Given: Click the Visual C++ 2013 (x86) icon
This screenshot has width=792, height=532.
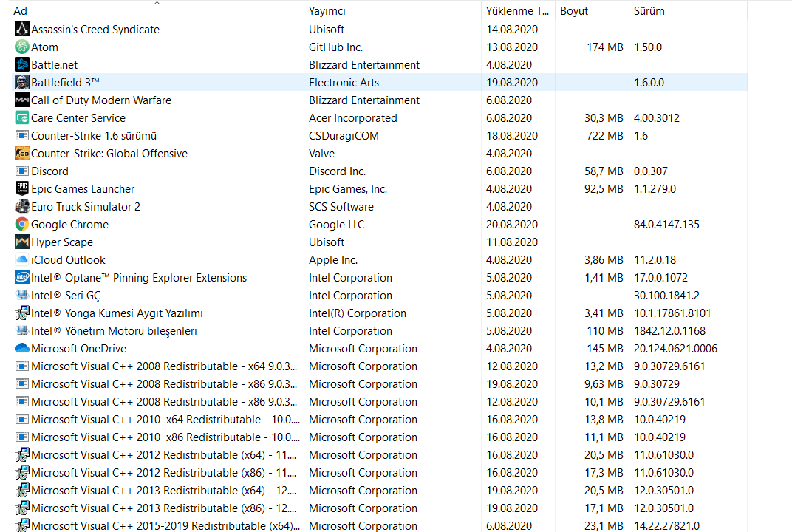Looking at the screenshot, I should point(21,508).
